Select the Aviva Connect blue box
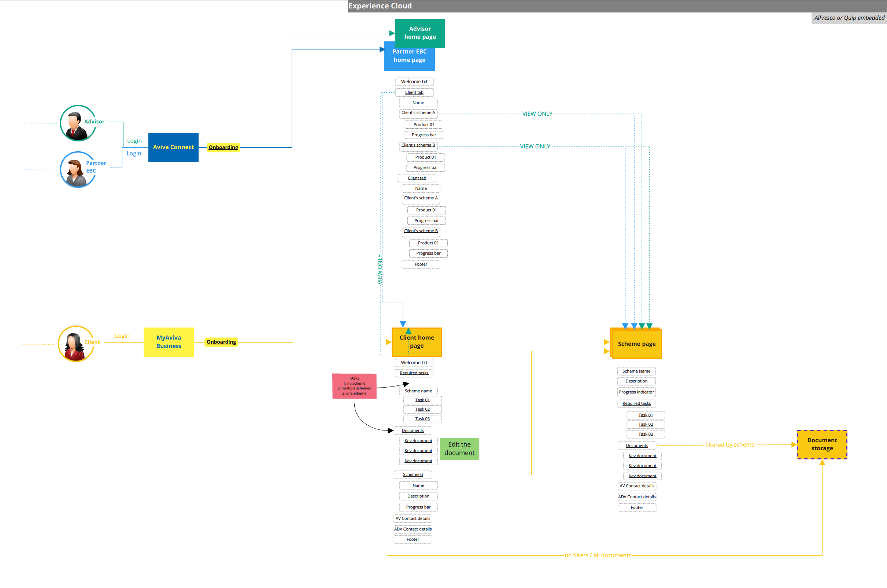887x588 pixels. (173, 147)
